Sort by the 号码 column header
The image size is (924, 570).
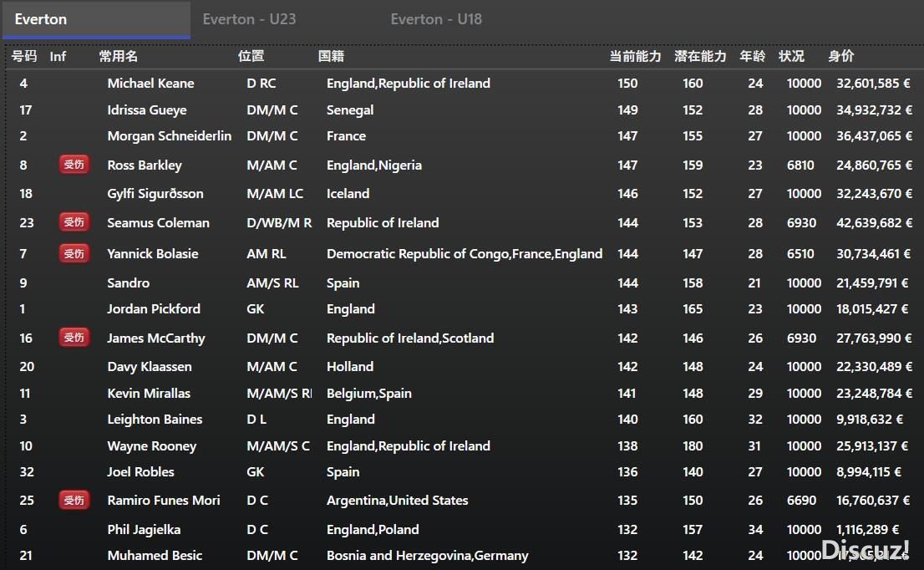[24, 56]
